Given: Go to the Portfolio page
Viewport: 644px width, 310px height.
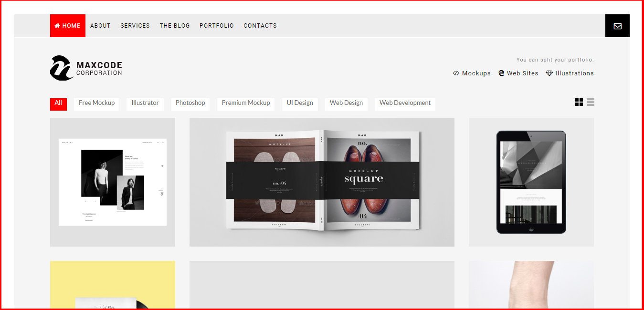Looking at the screenshot, I should pyautogui.click(x=217, y=26).
